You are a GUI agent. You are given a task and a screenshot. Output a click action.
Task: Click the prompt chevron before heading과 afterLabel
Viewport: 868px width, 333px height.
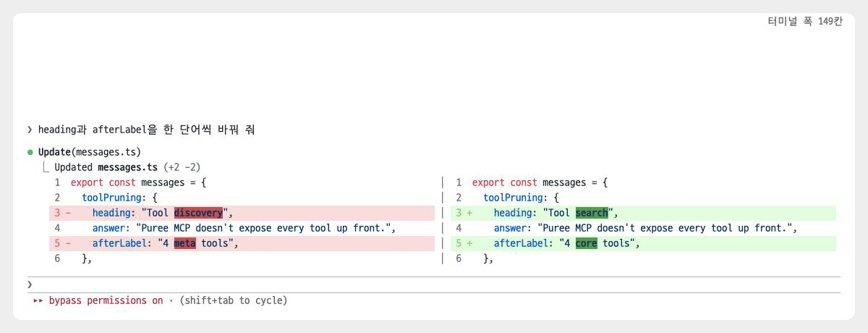point(30,130)
